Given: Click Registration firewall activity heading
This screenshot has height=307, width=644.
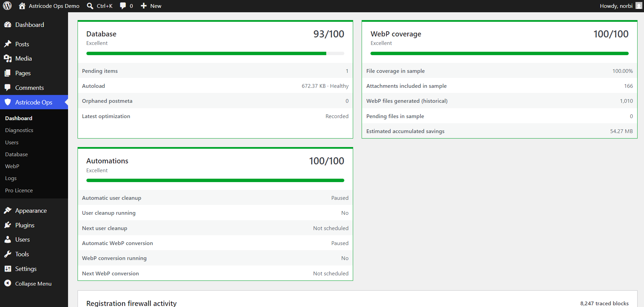Looking at the screenshot, I should [131, 303].
